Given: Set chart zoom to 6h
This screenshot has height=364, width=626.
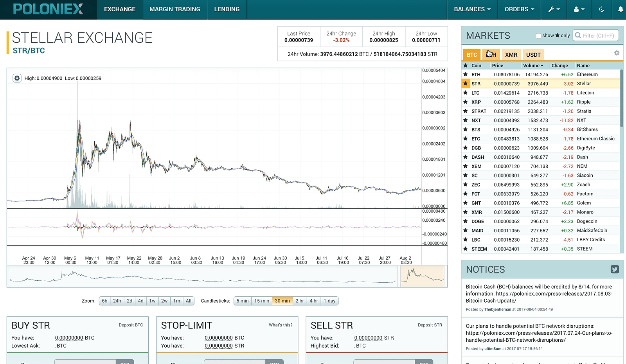Looking at the screenshot, I should coord(104,301).
